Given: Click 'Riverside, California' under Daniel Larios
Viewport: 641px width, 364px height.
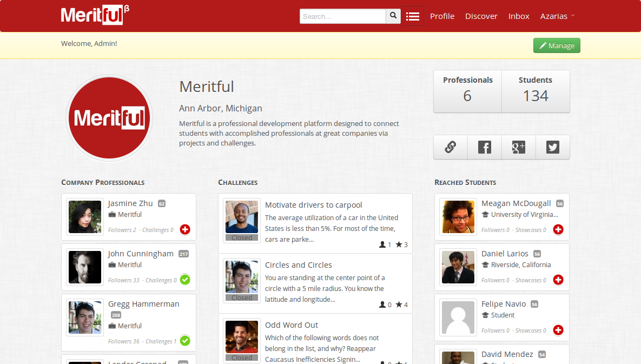Looking at the screenshot, I should point(521,264).
